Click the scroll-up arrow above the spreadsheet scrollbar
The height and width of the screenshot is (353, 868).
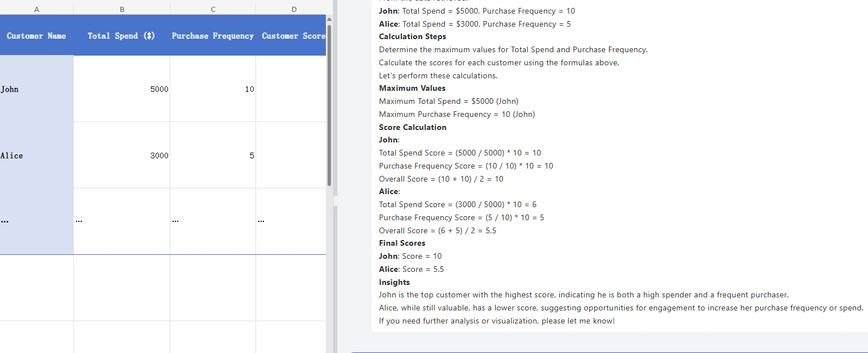click(329, 20)
